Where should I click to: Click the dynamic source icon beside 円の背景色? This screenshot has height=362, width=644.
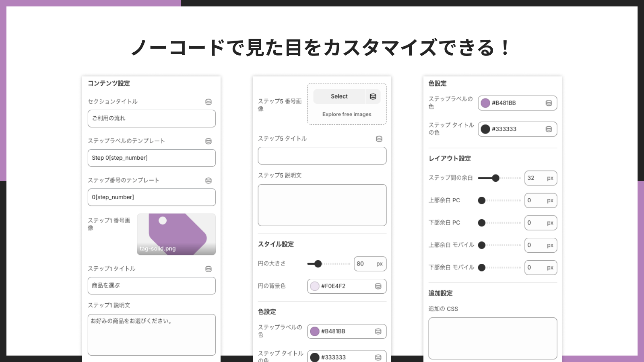[378, 286]
